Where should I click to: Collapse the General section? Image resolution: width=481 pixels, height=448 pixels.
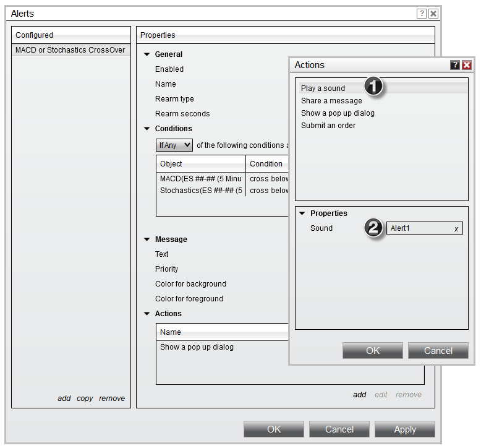[x=147, y=54]
